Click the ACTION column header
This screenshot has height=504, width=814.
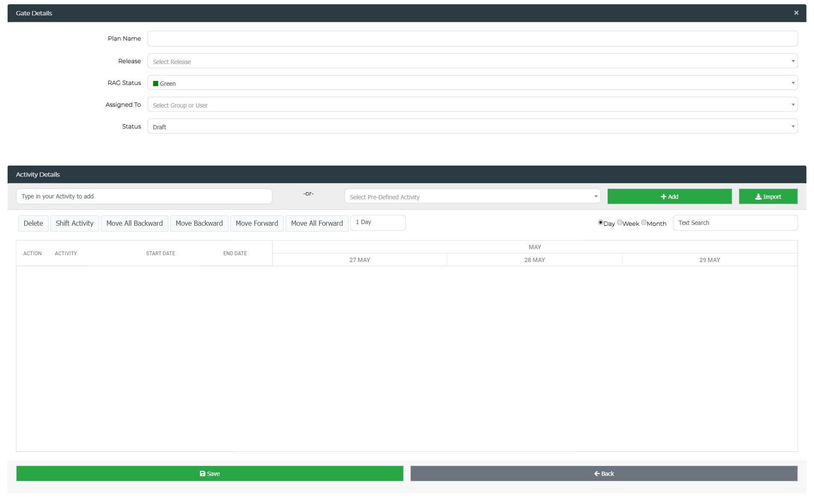(32, 253)
